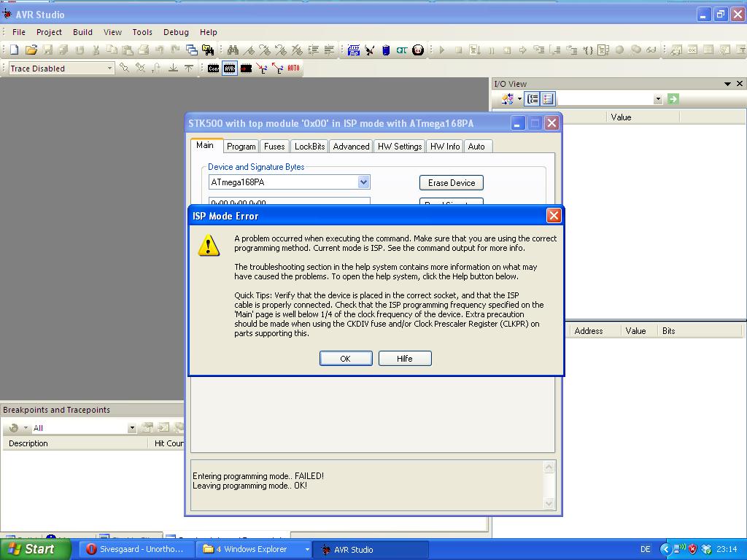Toggle flat list mode in I/O View

tap(549, 99)
